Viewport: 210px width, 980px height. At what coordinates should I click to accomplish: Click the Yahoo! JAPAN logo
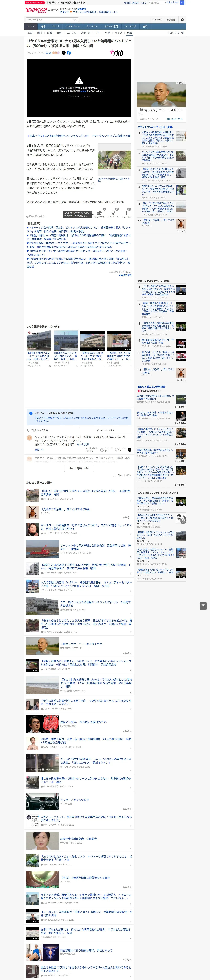[x=36, y=10]
